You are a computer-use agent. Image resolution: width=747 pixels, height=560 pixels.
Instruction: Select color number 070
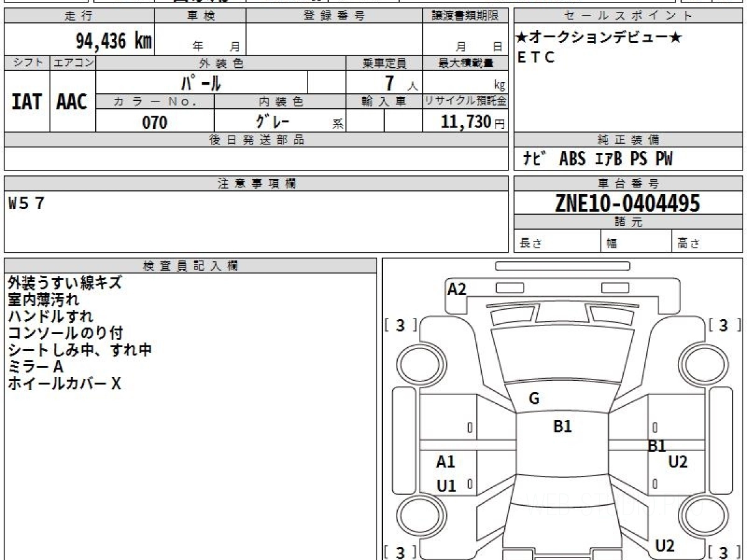coord(155,123)
